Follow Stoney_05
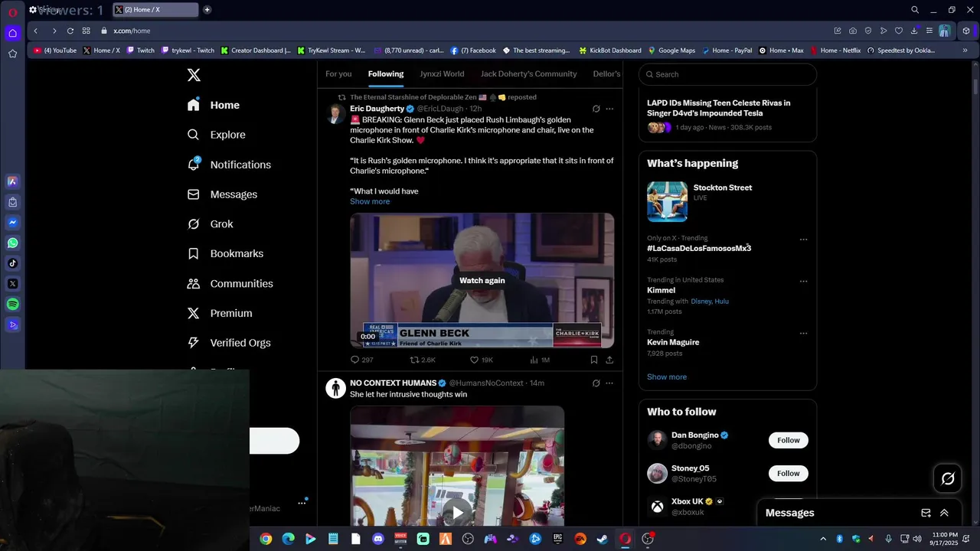Viewport: 980px width, 551px height. point(789,473)
